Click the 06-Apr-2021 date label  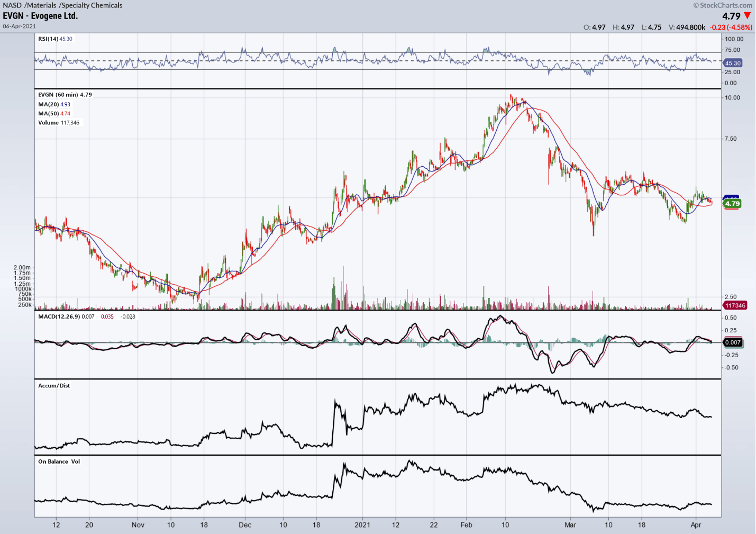[x=19, y=26]
